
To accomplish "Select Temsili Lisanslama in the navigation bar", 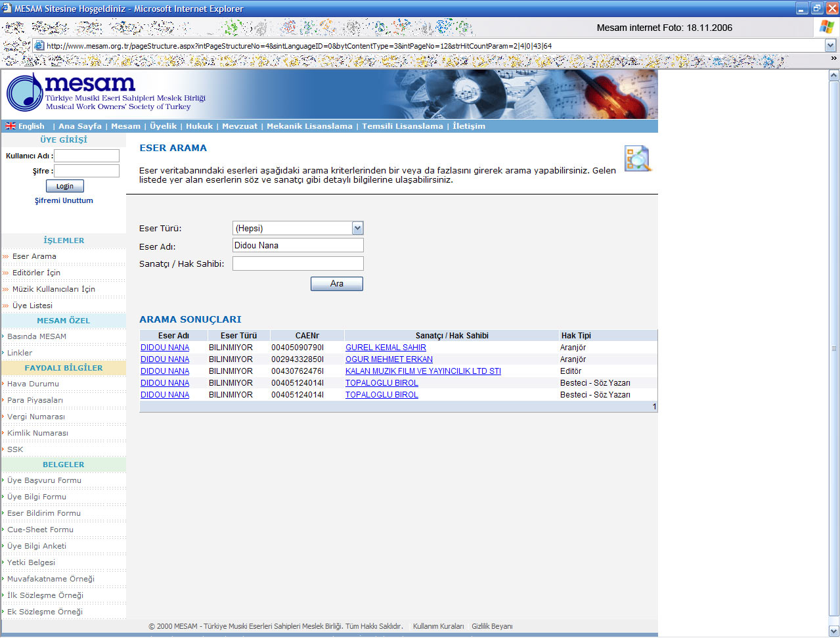I will click(x=403, y=126).
